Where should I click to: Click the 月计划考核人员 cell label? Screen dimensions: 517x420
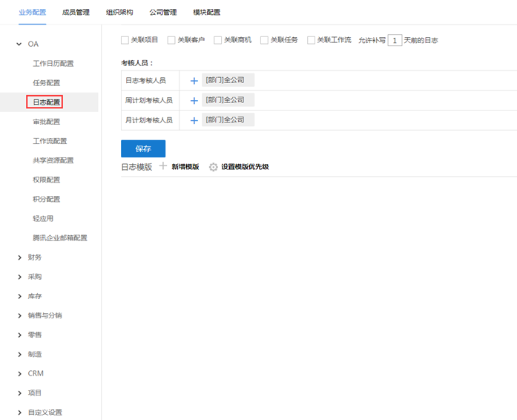(149, 120)
